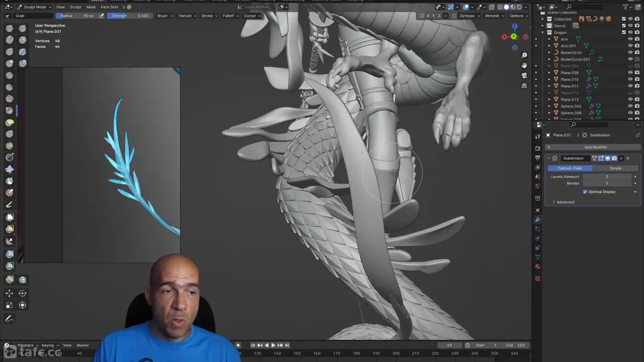644x362 pixels.
Task: Open the Material properties tab
Action: tap(538, 266)
